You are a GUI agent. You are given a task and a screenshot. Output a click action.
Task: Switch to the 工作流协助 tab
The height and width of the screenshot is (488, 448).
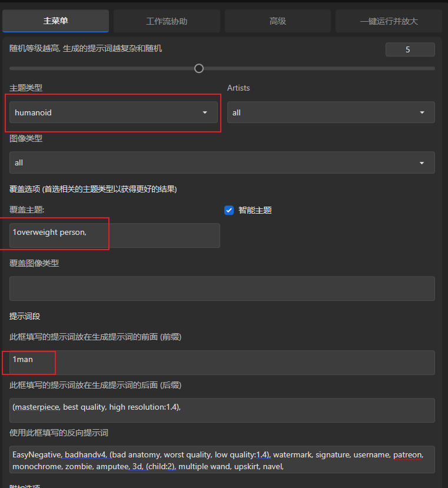(167, 21)
